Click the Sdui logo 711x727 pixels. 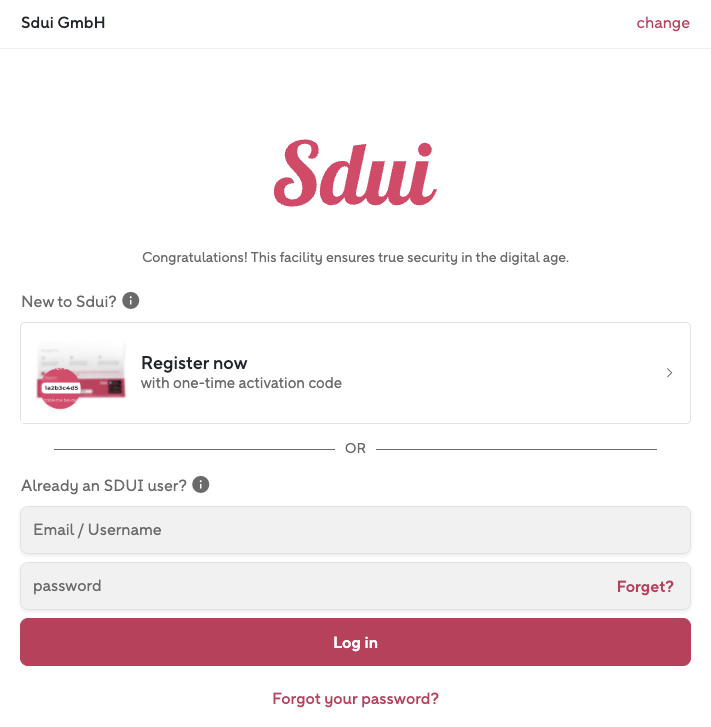coord(355,174)
